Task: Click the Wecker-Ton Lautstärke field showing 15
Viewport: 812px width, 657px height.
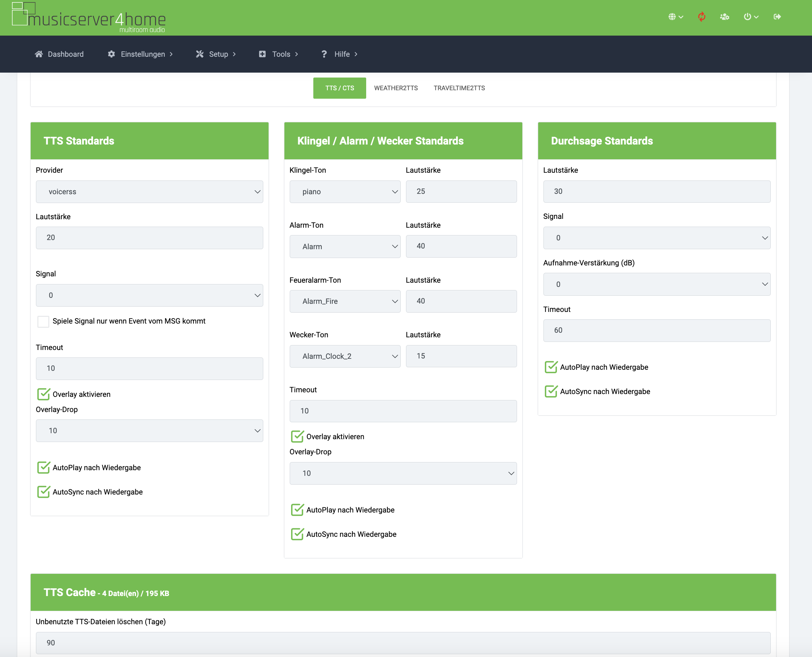Action: coord(461,356)
